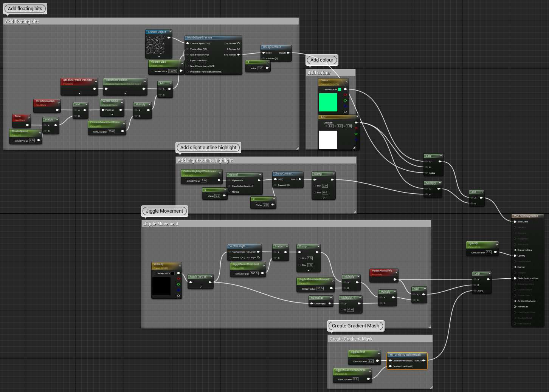
Task: Click the 'Jiggle Movement' comment bubble
Action: pos(164,211)
